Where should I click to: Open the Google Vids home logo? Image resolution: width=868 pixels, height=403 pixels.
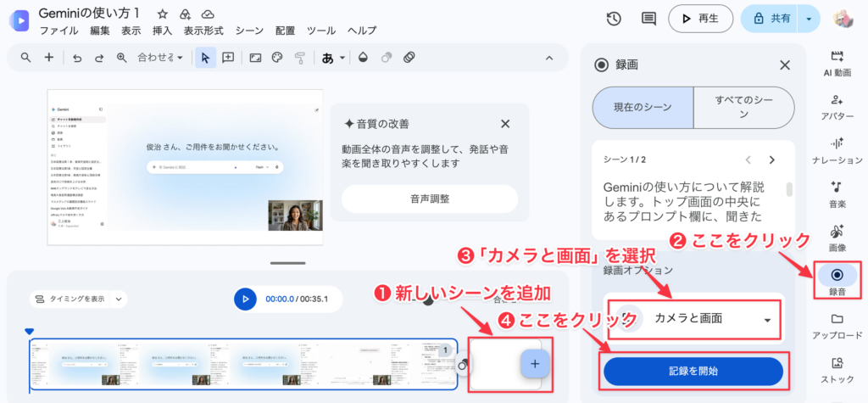pos(19,21)
